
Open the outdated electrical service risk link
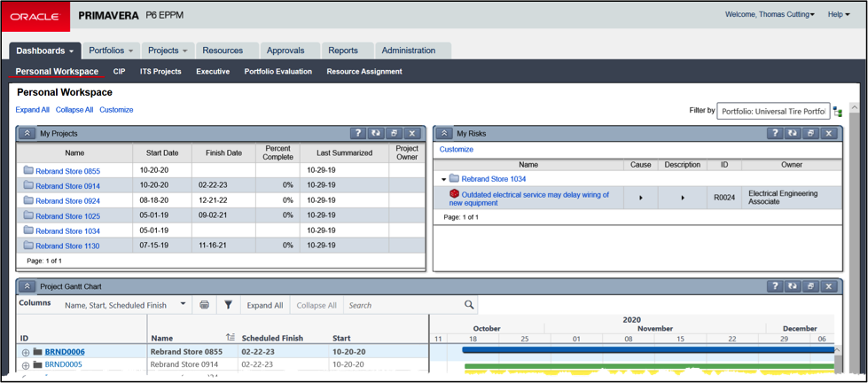[529, 199]
